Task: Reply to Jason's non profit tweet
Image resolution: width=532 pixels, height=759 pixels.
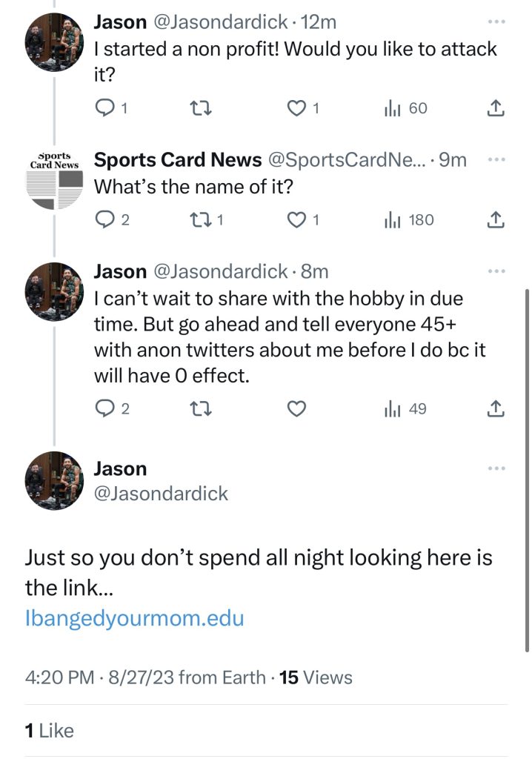Action: (x=107, y=108)
